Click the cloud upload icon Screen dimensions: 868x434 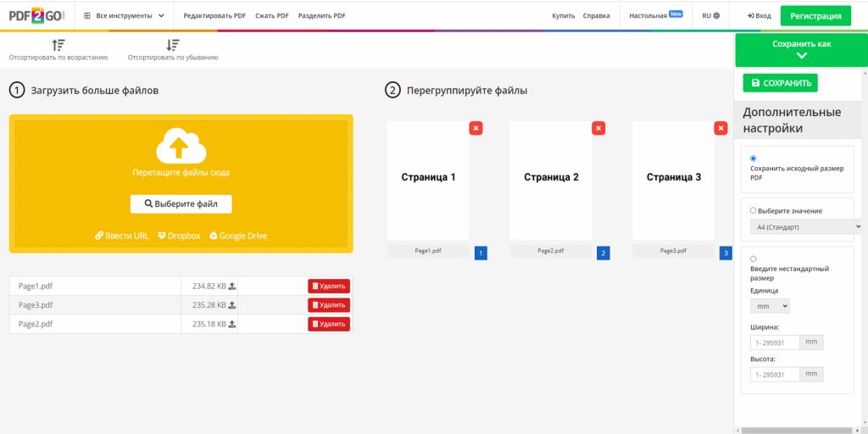click(181, 146)
